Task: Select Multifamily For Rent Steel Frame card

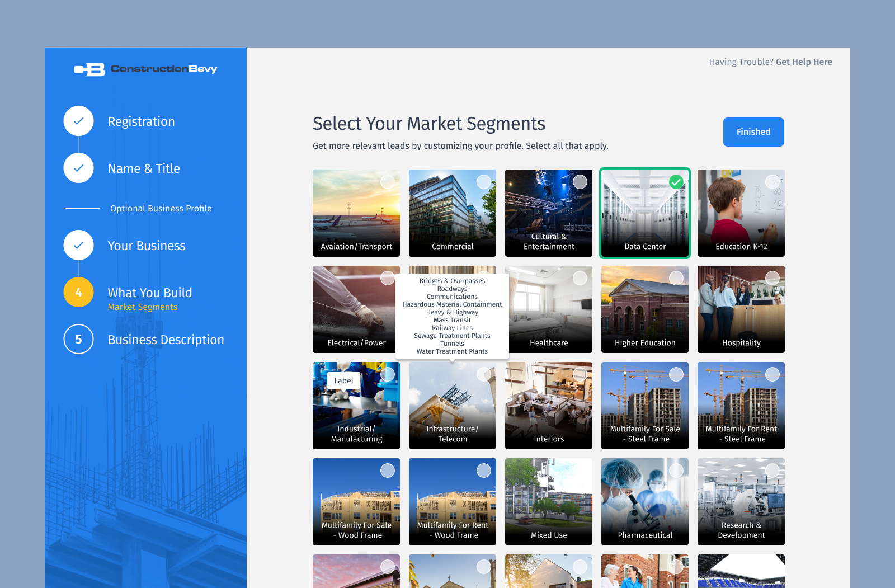Action: 741,406
